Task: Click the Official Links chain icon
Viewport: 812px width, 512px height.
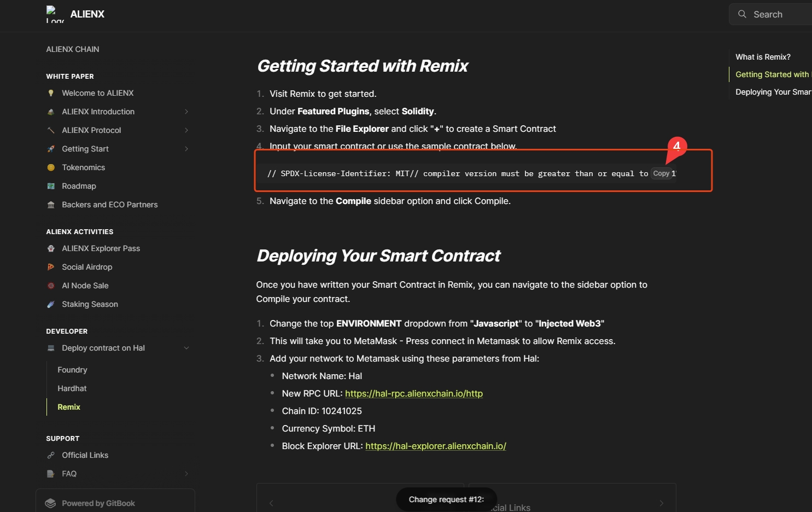Action: tap(51, 455)
